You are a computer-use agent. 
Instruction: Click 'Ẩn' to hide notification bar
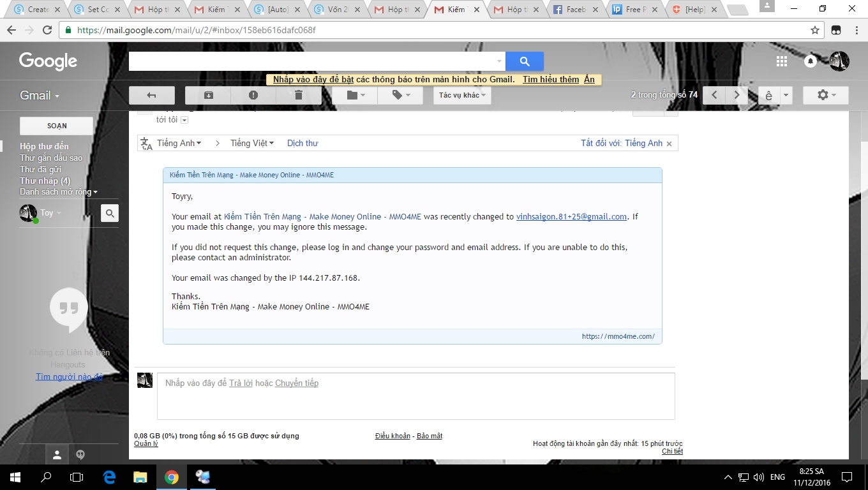[589, 80]
